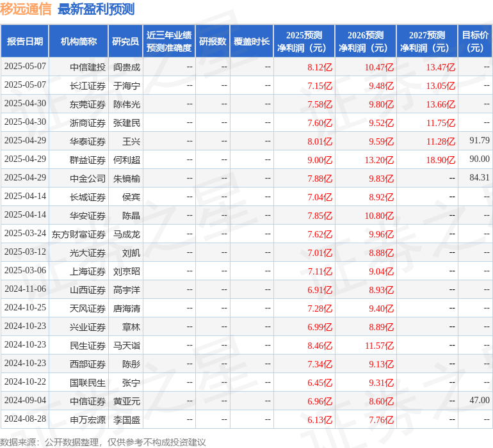This screenshot has height=448, width=493.
Task: Sort by 报告日期 column header
Action: pyautogui.click(x=25, y=42)
